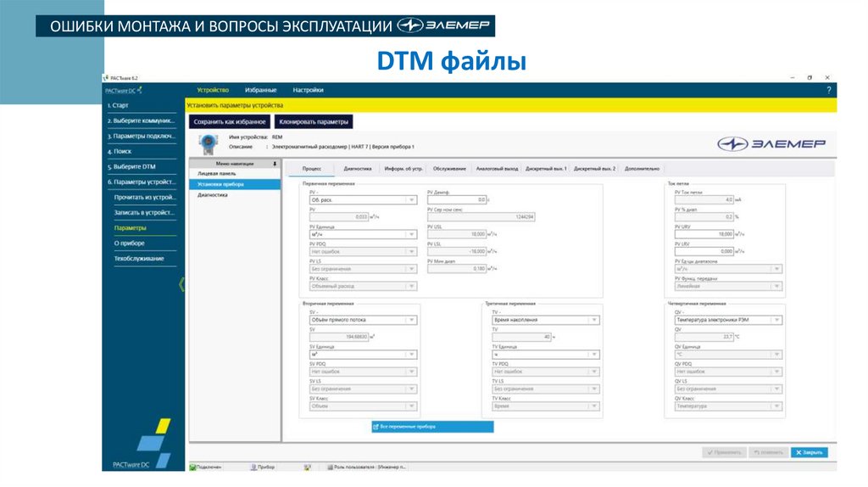Open the QV Температура электроники dropdown
The width and height of the screenshot is (868, 487).
point(776,320)
